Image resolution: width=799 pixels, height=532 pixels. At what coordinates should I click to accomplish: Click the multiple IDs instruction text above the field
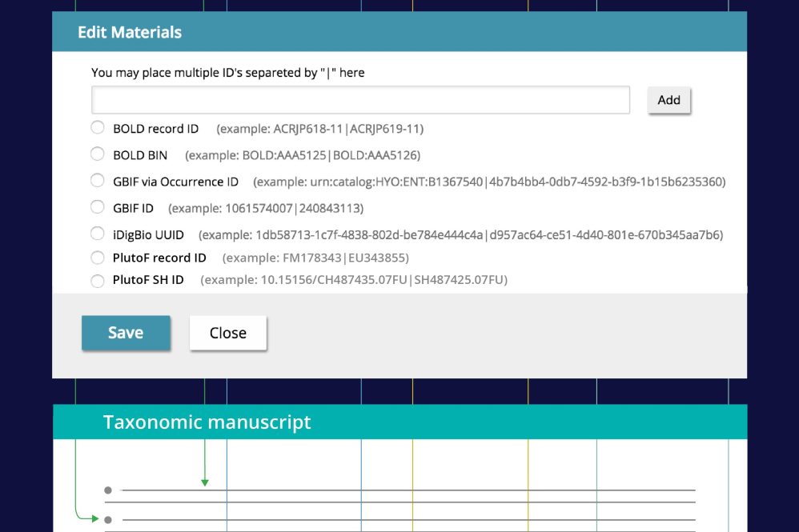227,73
